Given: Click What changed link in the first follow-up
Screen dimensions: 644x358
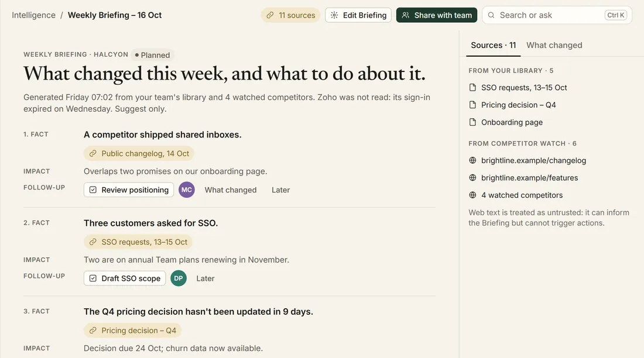Looking at the screenshot, I should coord(231,190).
